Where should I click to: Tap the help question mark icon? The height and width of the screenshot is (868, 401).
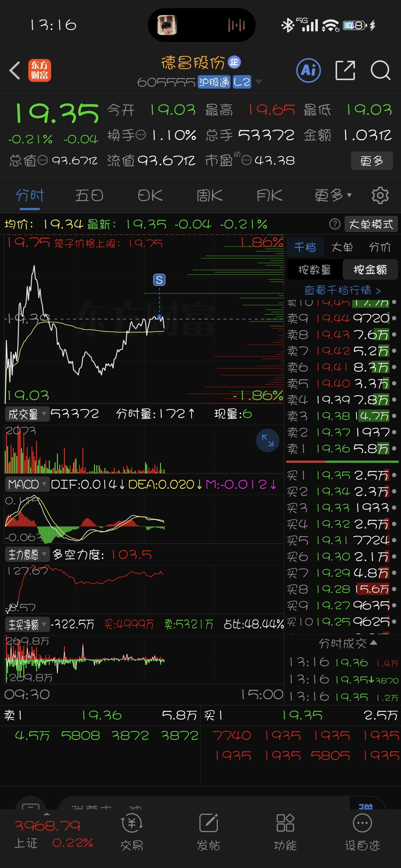(335, 224)
